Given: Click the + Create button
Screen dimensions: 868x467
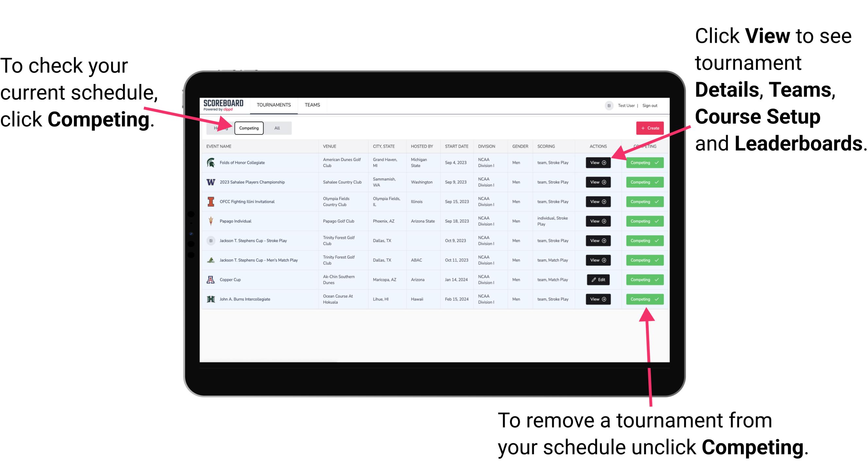Looking at the screenshot, I should pos(648,128).
